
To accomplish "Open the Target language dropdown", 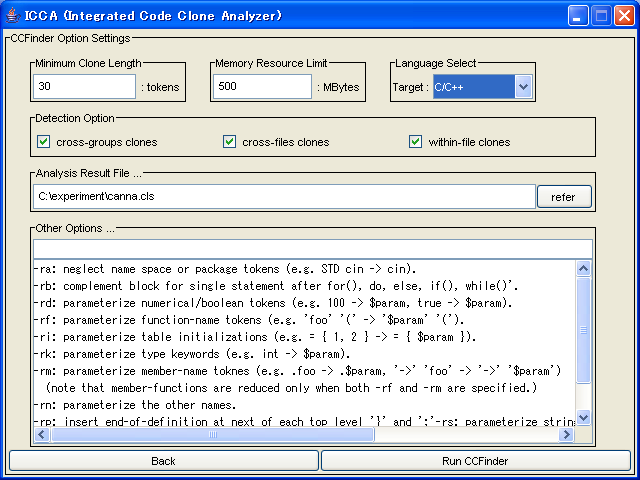I will click(523, 87).
